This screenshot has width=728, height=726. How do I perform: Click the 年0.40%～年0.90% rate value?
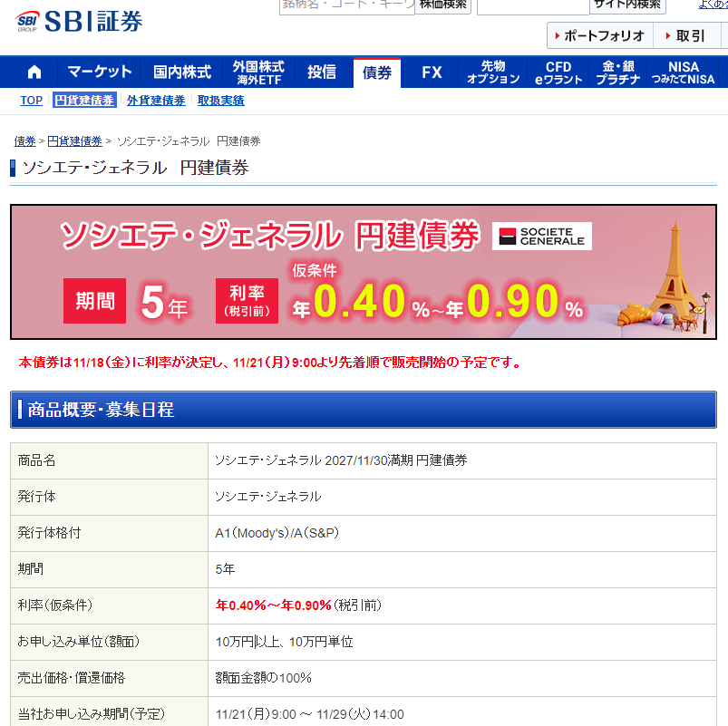point(274,605)
